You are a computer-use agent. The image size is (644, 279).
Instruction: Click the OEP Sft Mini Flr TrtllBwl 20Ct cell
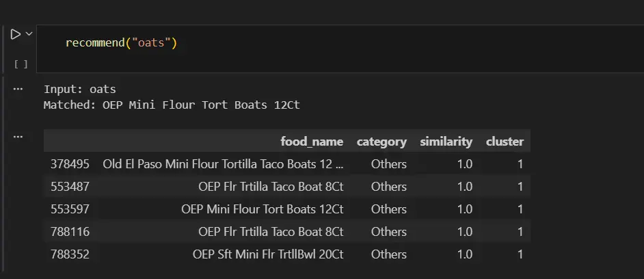coord(268,254)
